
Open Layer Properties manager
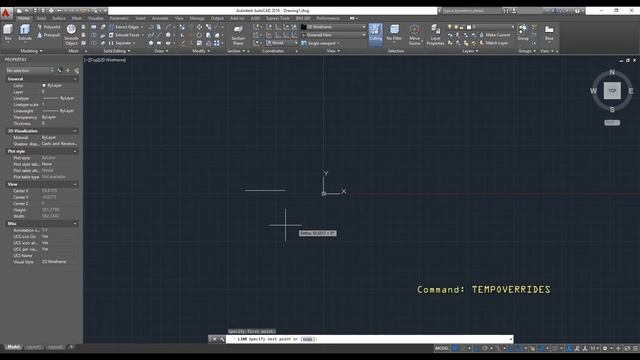(435, 35)
